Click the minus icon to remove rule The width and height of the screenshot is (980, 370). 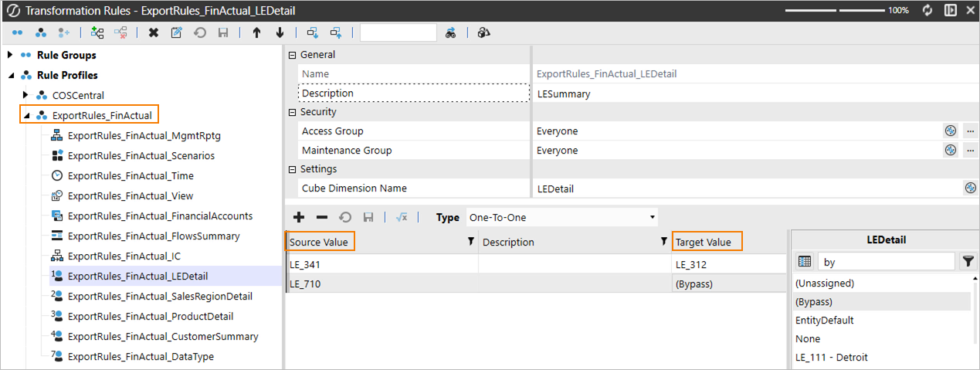(322, 218)
